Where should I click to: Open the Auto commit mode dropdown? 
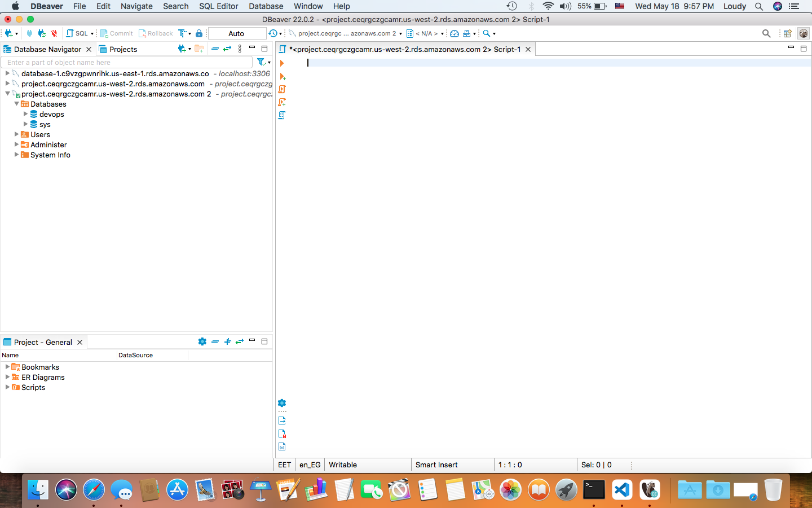[236, 33]
